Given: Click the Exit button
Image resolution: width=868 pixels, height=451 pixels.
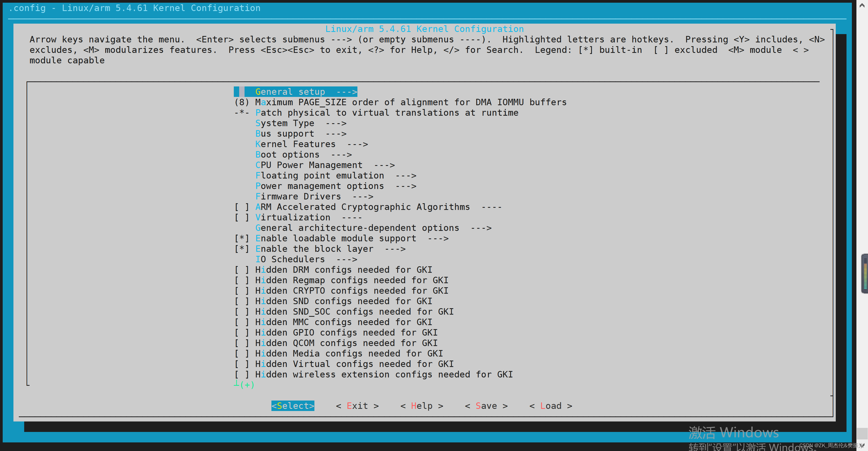Looking at the screenshot, I should click(357, 406).
